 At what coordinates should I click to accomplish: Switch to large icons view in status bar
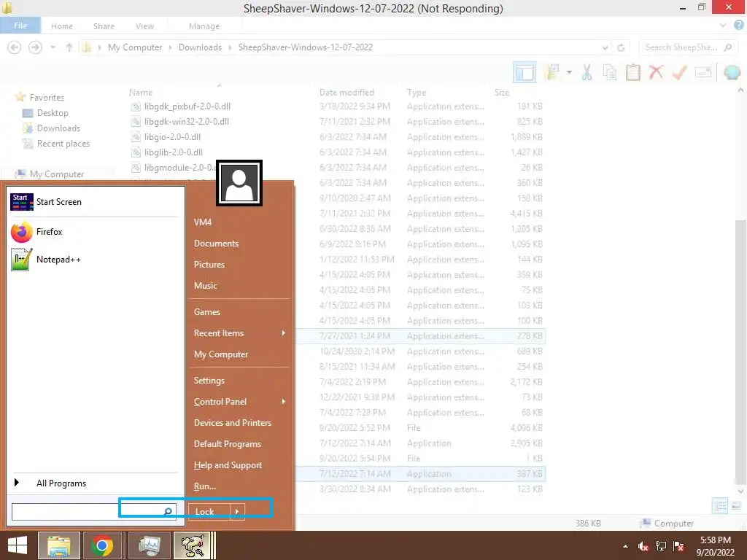pyautogui.click(x=737, y=506)
